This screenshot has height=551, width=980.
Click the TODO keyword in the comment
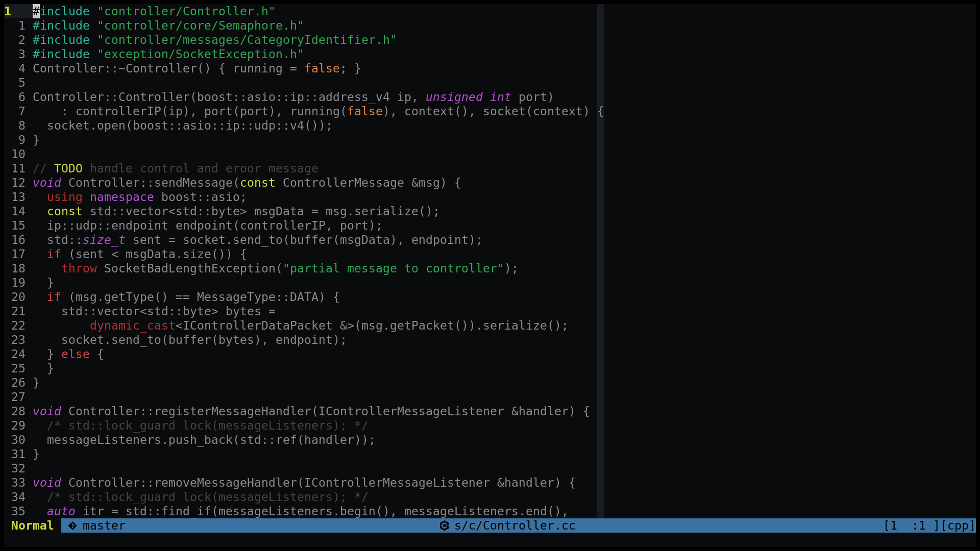point(68,168)
